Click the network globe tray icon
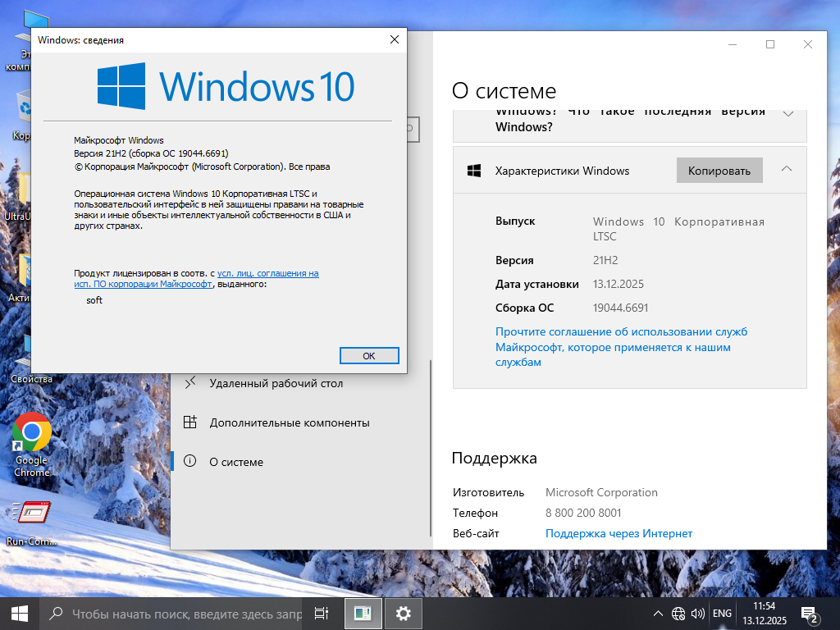The height and width of the screenshot is (630, 840). click(678, 614)
